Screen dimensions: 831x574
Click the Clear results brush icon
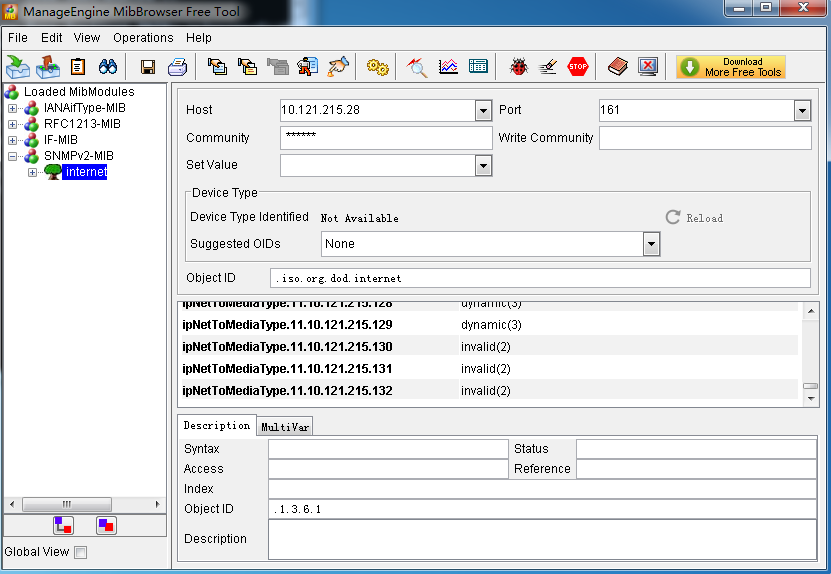tap(547, 67)
